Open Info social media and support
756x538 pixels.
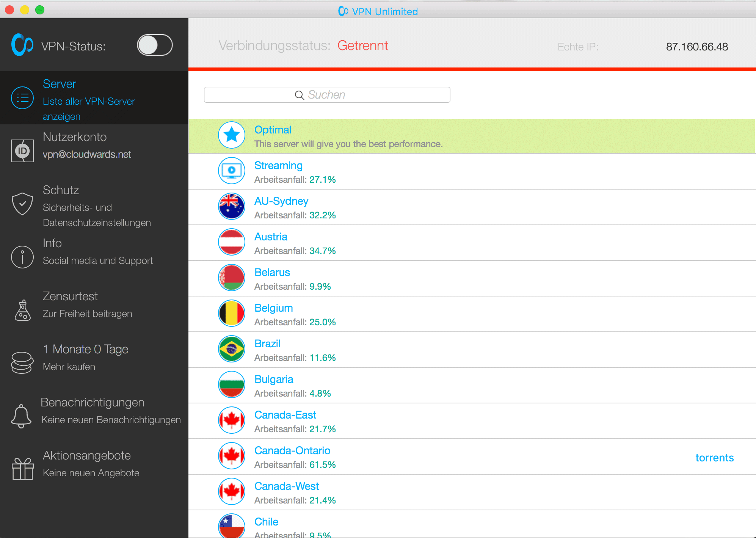[94, 257]
